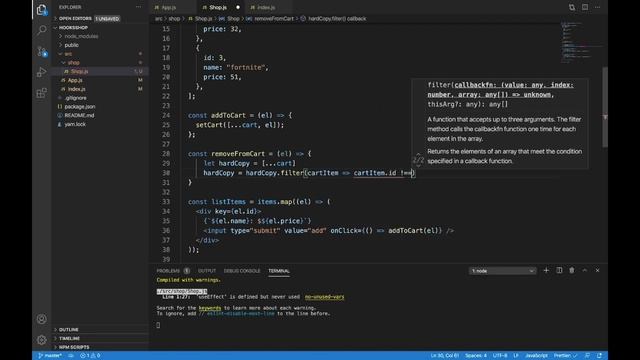Select the Terminal panel tab
The width and height of the screenshot is (640, 360).
click(x=279, y=271)
